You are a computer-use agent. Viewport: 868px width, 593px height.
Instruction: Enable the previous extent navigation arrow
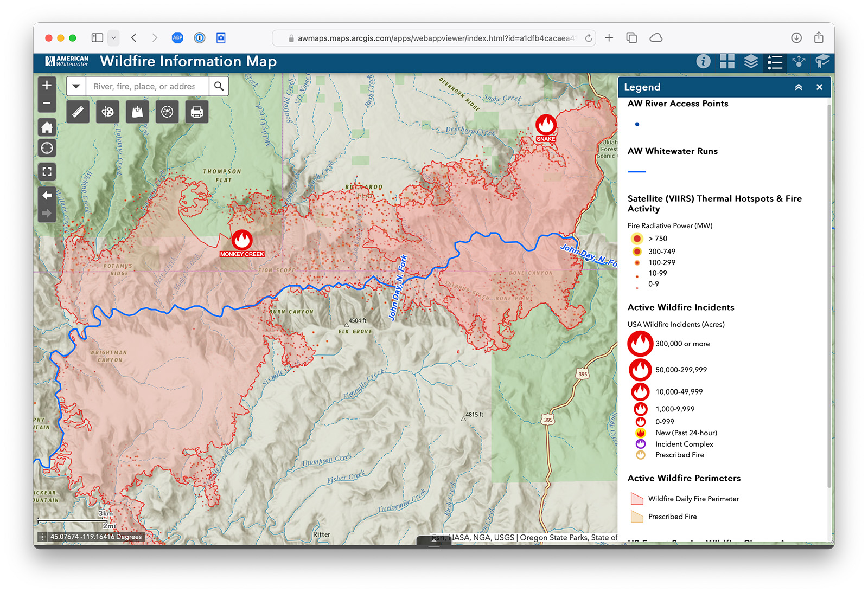point(47,195)
